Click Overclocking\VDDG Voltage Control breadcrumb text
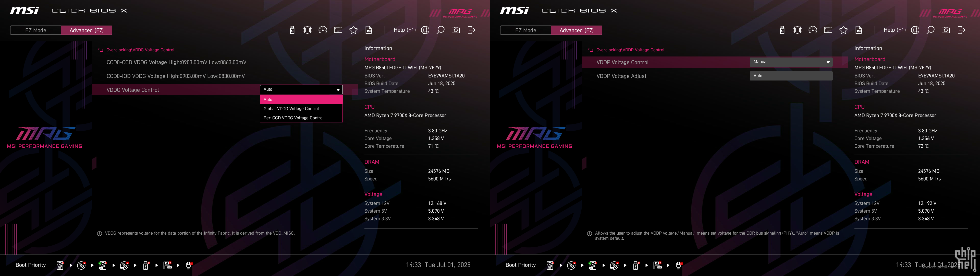The image size is (980, 276). coord(140,50)
